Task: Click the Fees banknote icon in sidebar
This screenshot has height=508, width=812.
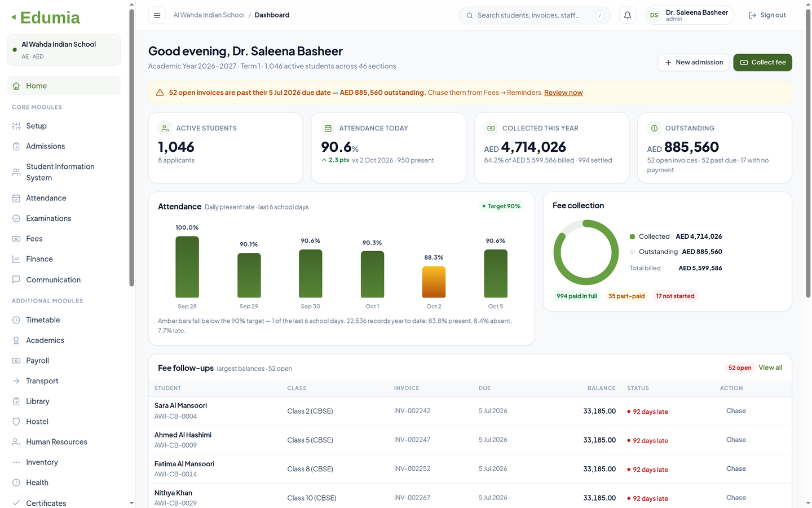Action: pos(16,239)
